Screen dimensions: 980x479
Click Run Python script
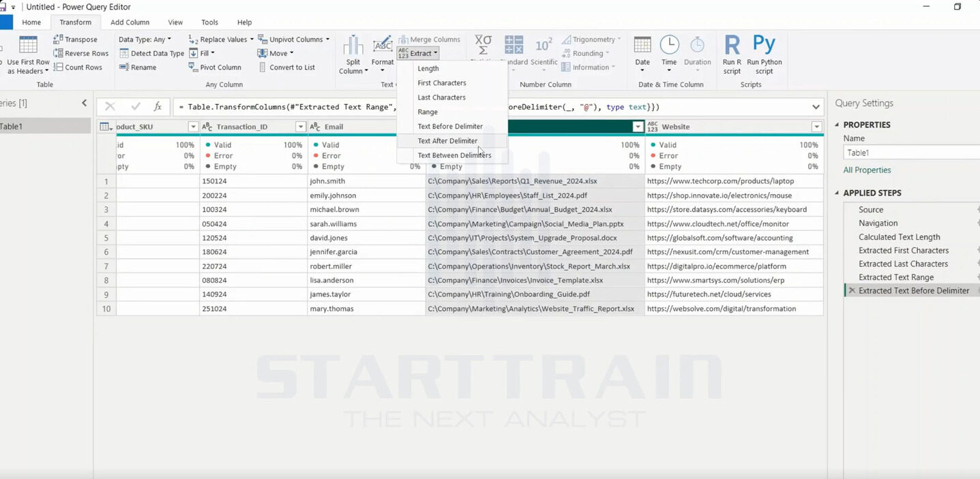(x=764, y=55)
